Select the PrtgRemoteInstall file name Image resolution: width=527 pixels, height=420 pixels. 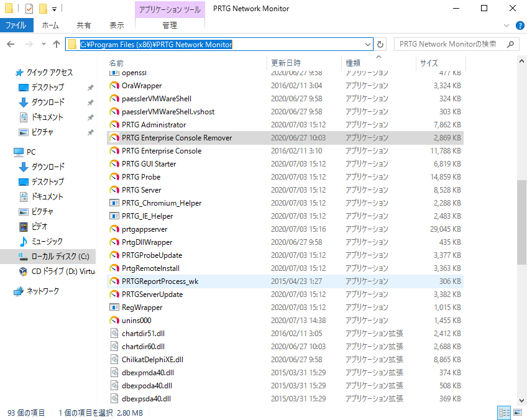click(150, 268)
